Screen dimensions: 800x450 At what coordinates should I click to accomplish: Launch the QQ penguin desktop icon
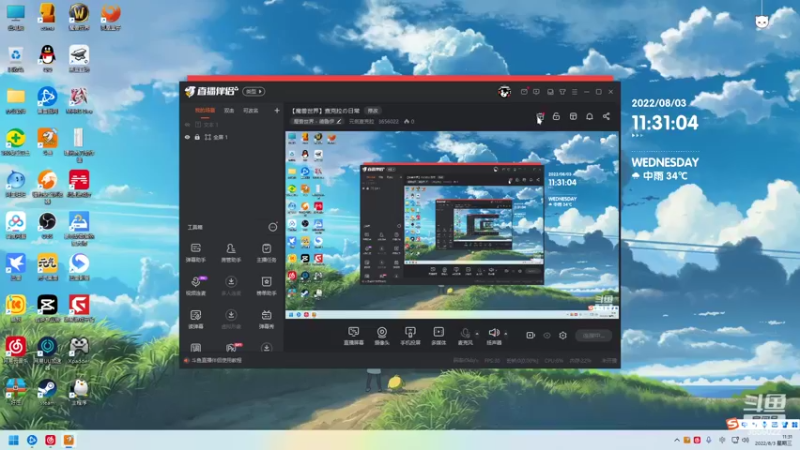[x=47, y=58]
